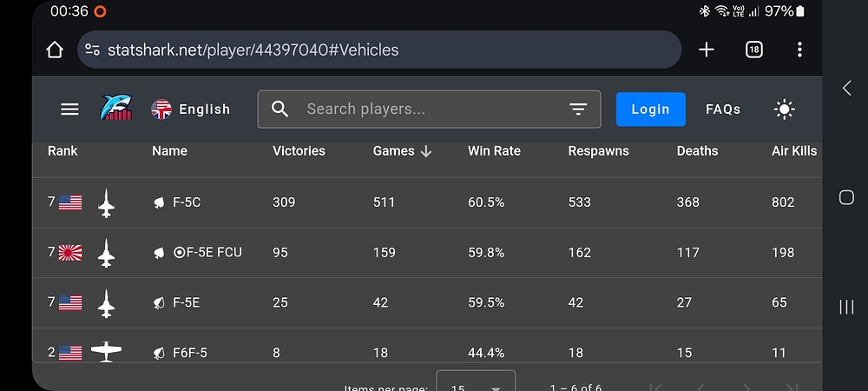The height and width of the screenshot is (391, 868).
Task: Open the FAQs link
Action: point(723,109)
